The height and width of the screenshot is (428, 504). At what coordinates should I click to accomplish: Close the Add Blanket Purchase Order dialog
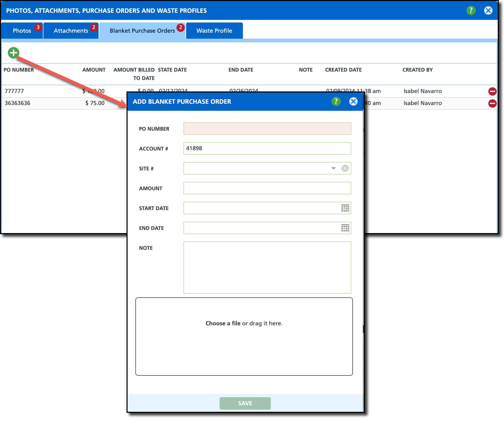pyautogui.click(x=353, y=101)
